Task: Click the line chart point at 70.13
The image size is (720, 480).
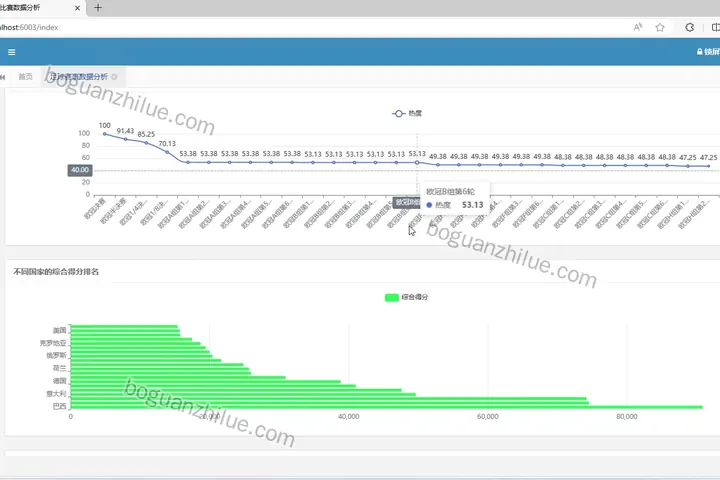Action: click(x=167, y=152)
